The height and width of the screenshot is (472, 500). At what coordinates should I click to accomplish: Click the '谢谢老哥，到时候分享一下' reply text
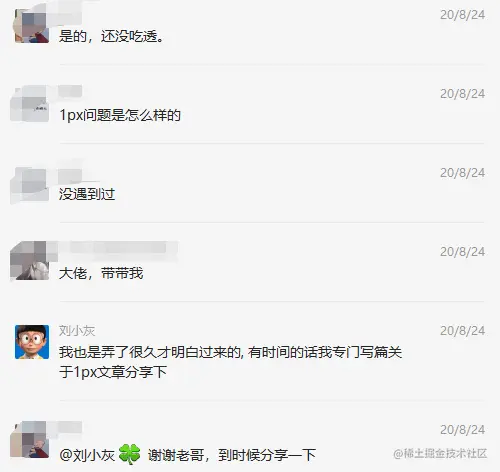point(232,455)
